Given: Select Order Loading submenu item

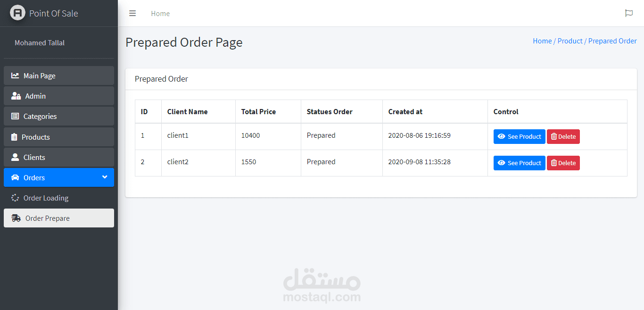Looking at the screenshot, I should 59,198.
